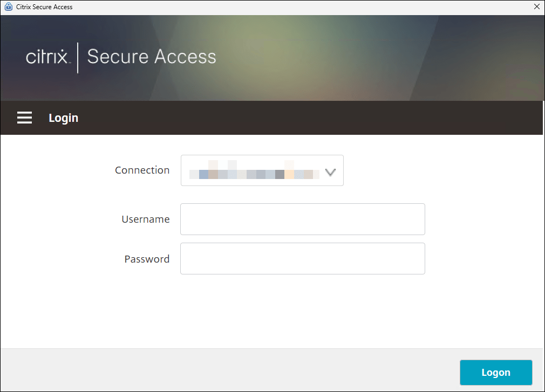The image size is (545, 392).
Task: Expand the Connection dropdown chevron
Action: [330, 172]
